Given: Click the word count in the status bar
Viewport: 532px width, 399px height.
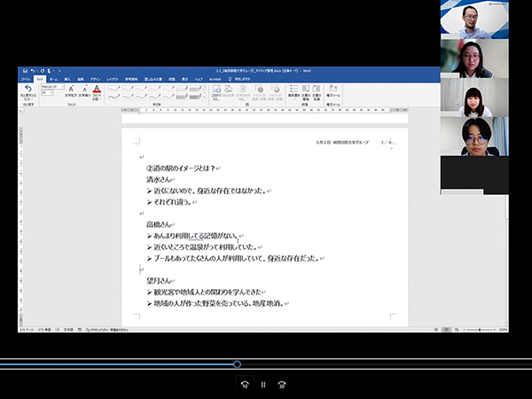Looking at the screenshot, I should point(44,330).
